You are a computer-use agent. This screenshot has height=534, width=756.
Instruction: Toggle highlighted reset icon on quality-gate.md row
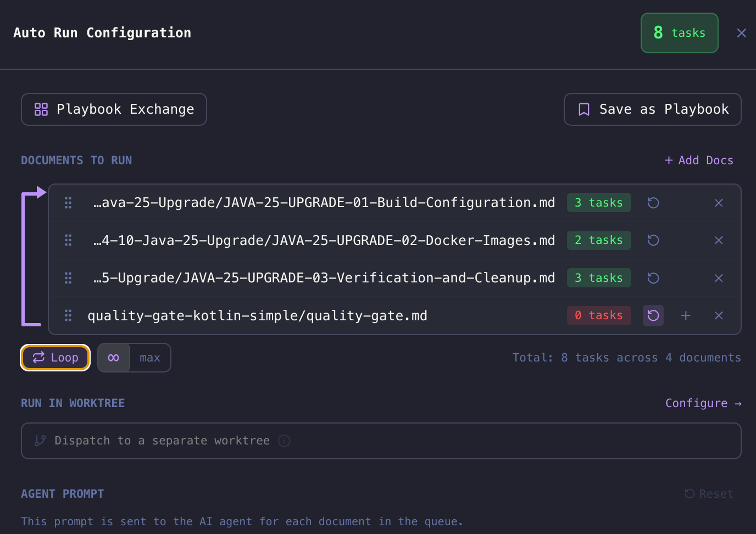(x=653, y=315)
